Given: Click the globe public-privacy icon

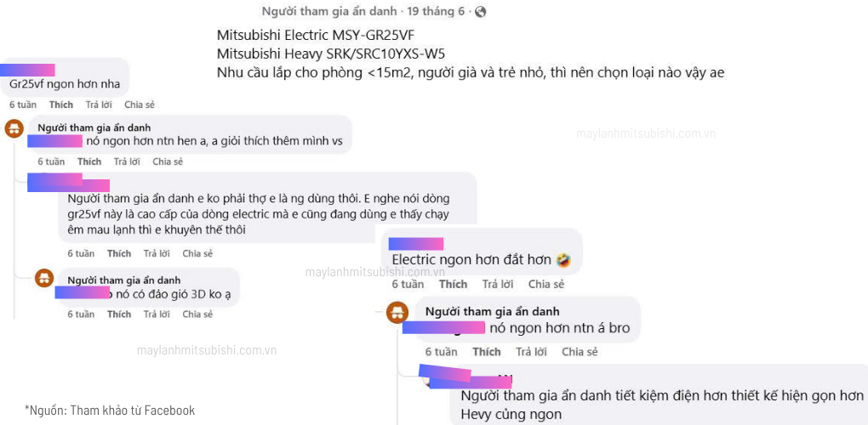Looking at the screenshot, I should [x=480, y=12].
